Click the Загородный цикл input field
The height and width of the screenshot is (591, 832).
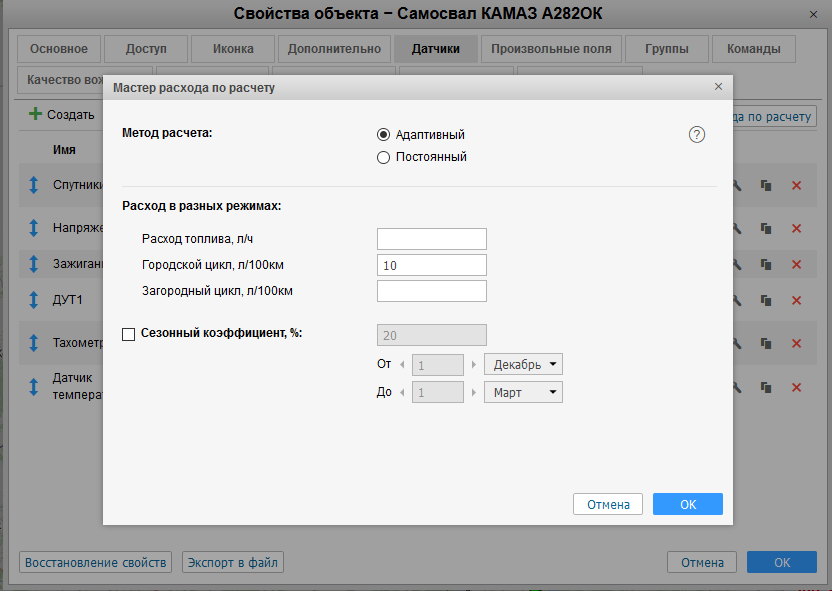(x=431, y=291)
